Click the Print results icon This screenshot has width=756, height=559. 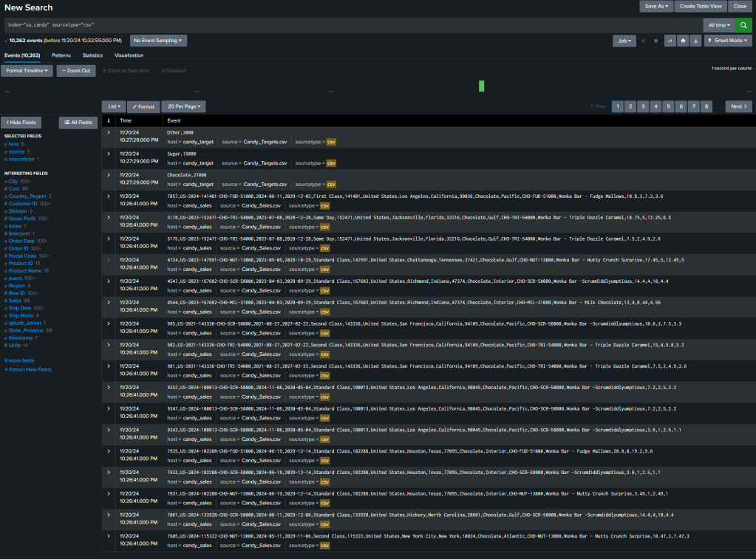coord(682,41)
